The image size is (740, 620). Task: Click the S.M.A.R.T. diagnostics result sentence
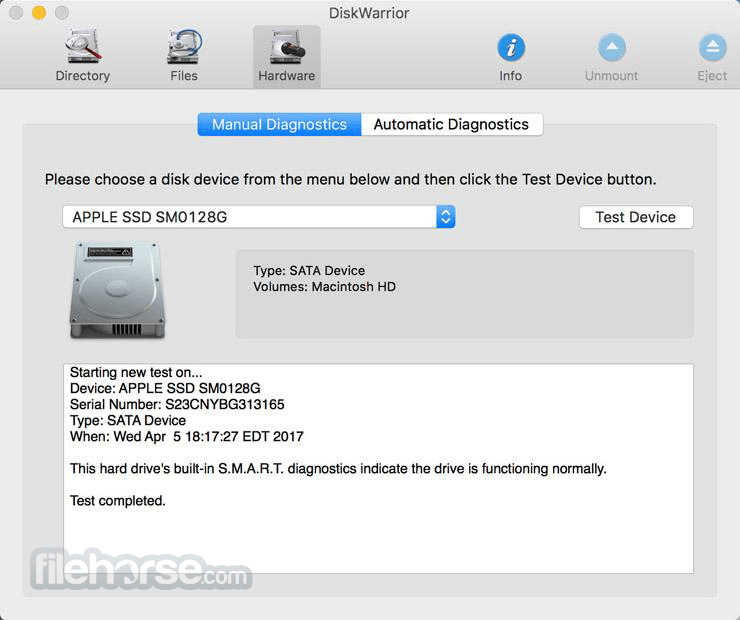coord(338,469)
